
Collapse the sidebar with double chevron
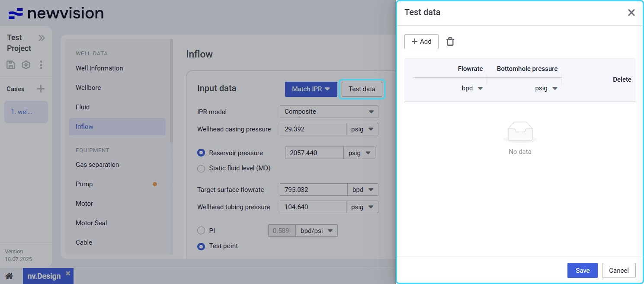coord(42,38)
